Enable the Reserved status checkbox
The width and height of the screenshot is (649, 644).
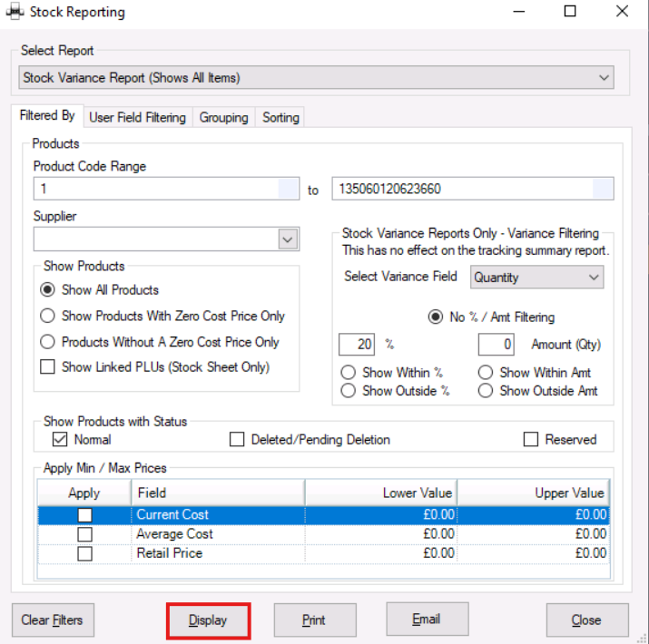click(531, 440)
